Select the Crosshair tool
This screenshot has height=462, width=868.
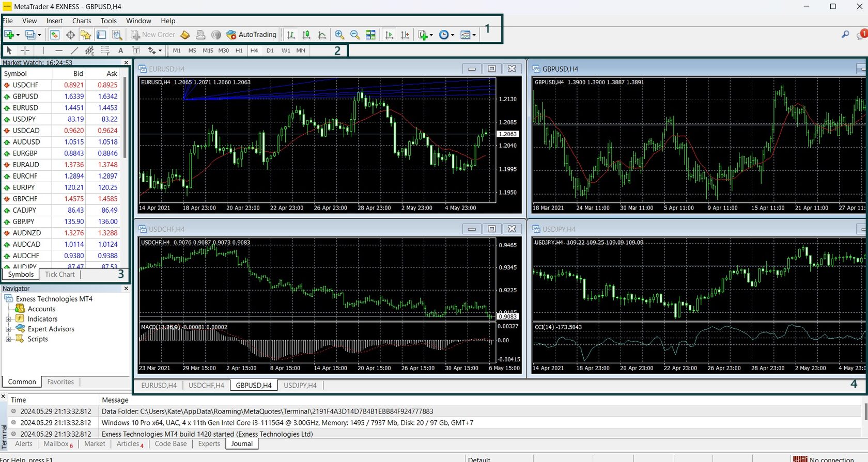pos(25,51)
